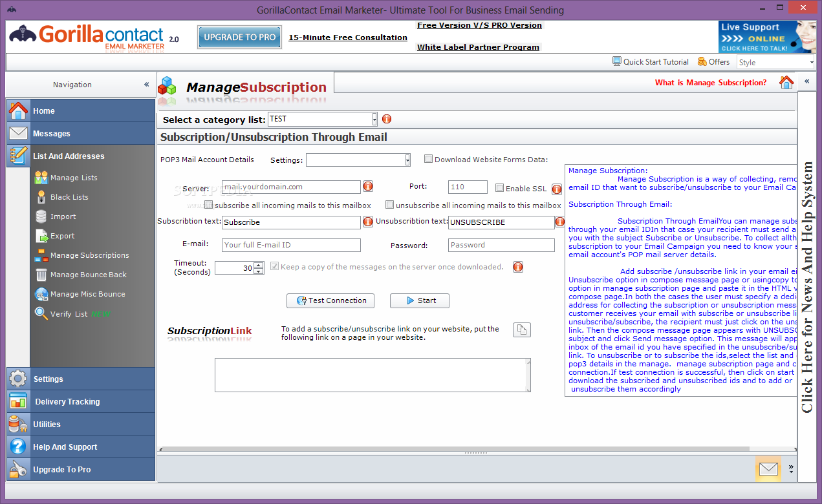Image resolution: width=822 pixels, height=504 pixels.
Task: Open Delivery Tracking section
Action: pyautogui.click(x=81, y=401)
